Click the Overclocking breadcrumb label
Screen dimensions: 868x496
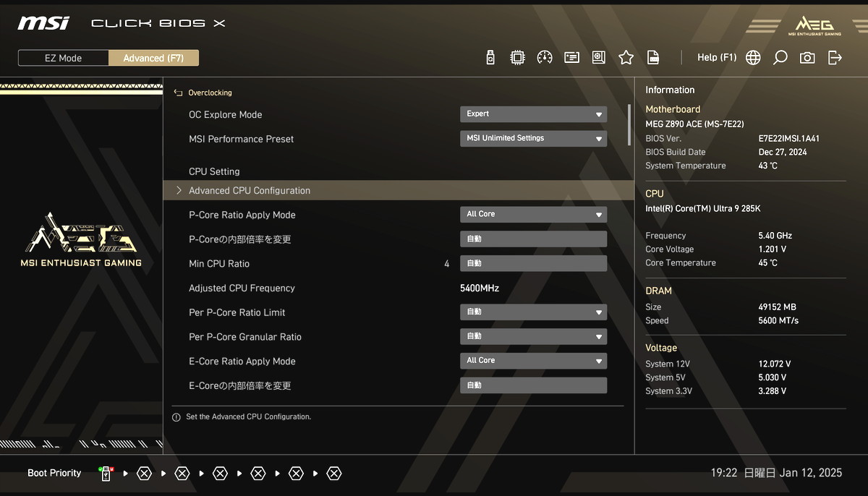210,93
